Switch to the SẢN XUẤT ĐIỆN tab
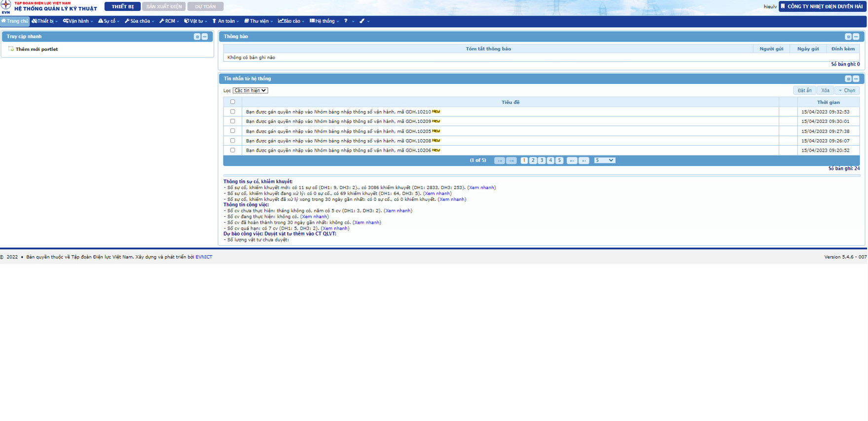 pyautogui.click(x=164, y=6)
